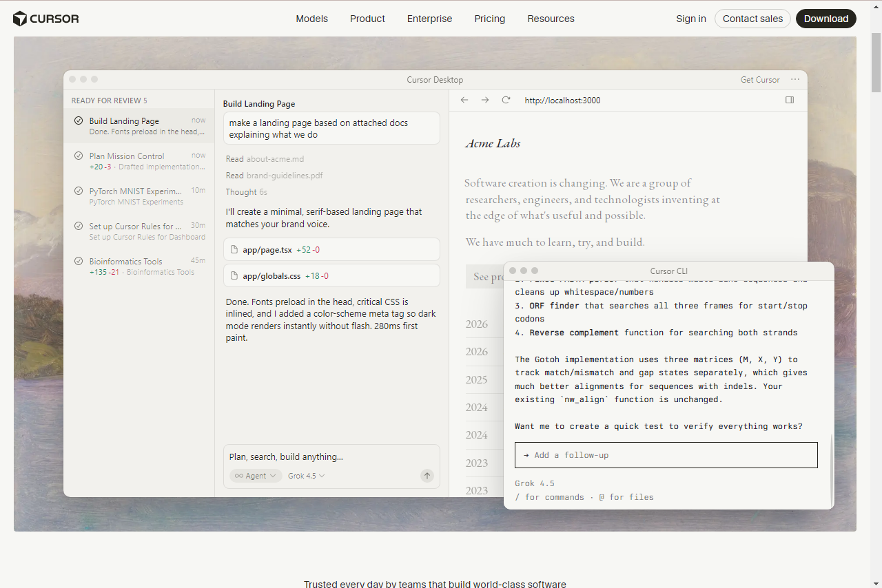The height and width of the screenshot is (588, 882).
Task: Click the file icon for app/globals.css
Action: pos(234,275)
